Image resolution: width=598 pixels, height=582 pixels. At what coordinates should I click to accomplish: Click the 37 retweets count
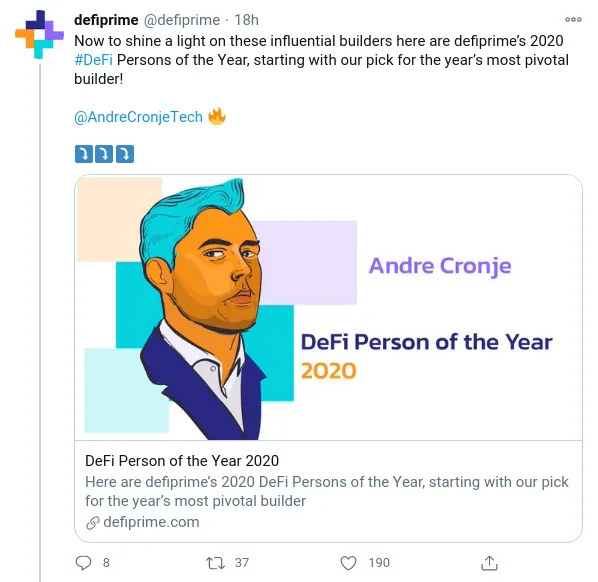click(x=242, y=563)
